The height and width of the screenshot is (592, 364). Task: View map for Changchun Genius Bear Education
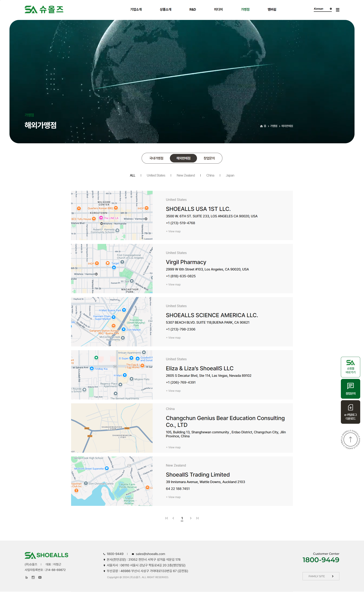[173, 447]
